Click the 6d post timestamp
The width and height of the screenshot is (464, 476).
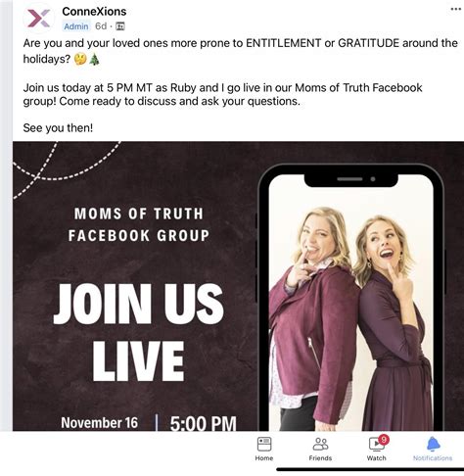[x=101, y=26]
